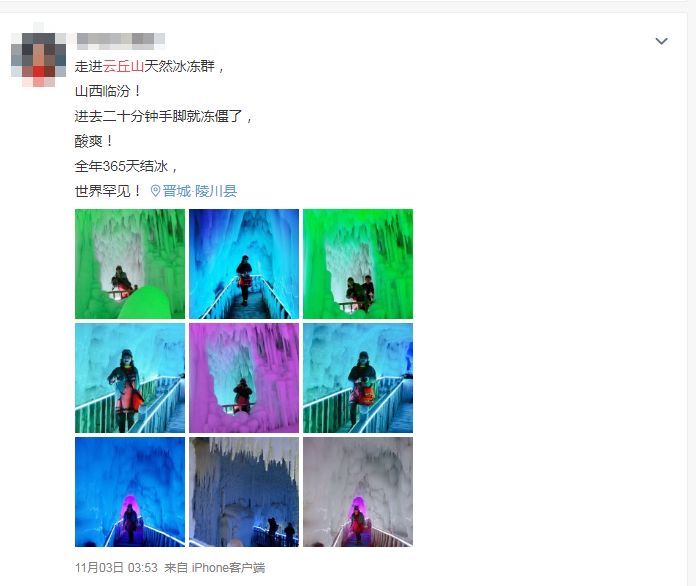Viewport: 696px width, 586px height.
Task: Open top-right green cave photo with two people
Action: pos(358,264)
